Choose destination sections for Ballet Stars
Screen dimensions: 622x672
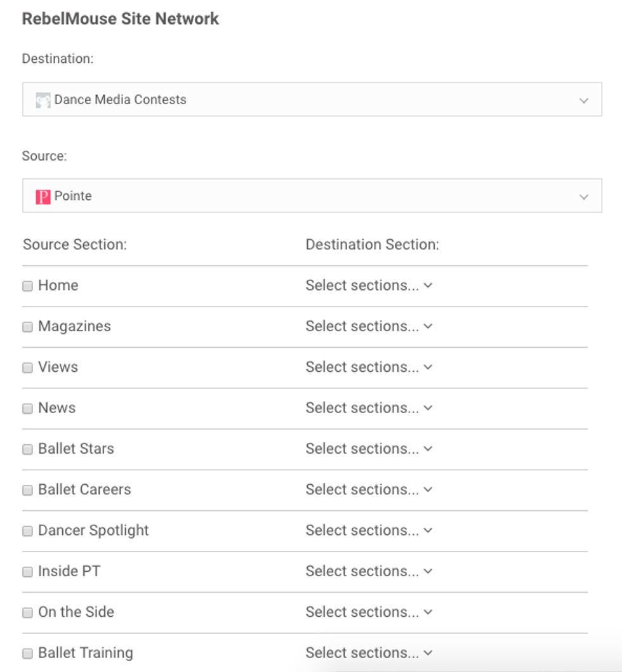tap(368, 449)
